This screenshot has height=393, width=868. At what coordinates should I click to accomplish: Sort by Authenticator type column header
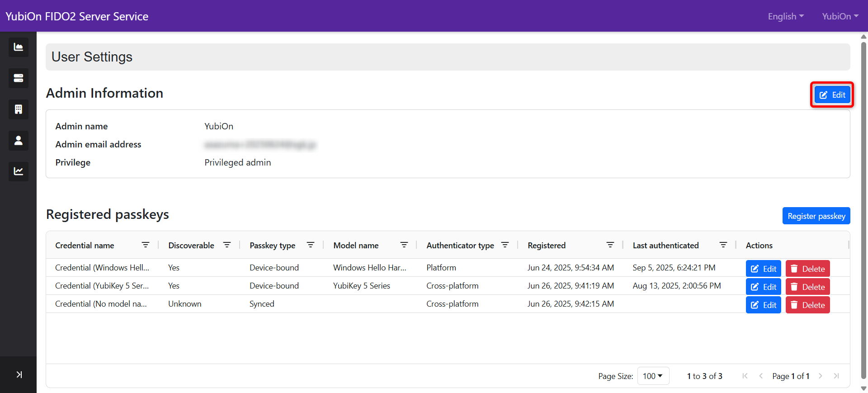460,245
